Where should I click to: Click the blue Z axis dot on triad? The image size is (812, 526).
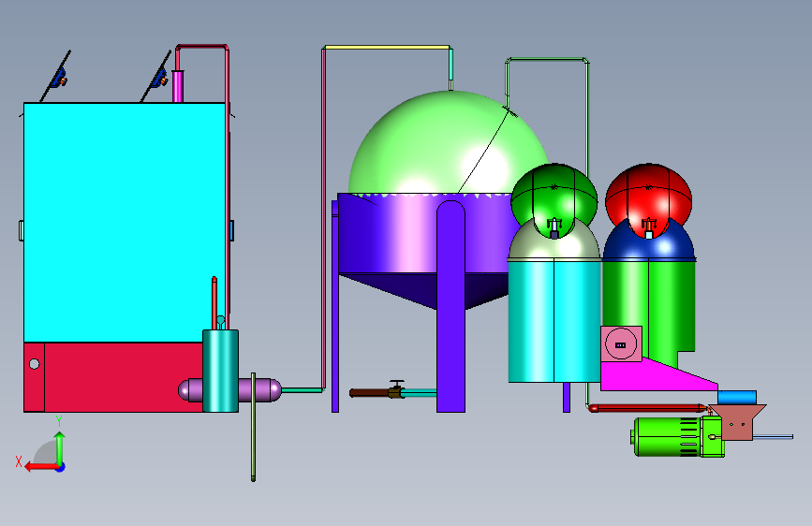pos(61,467)
